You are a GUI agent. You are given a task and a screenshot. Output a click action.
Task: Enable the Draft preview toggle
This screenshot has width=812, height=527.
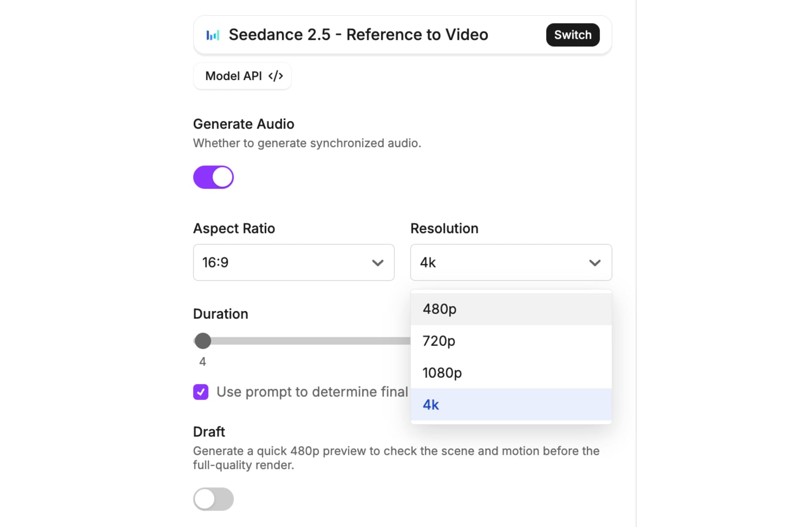214,499
